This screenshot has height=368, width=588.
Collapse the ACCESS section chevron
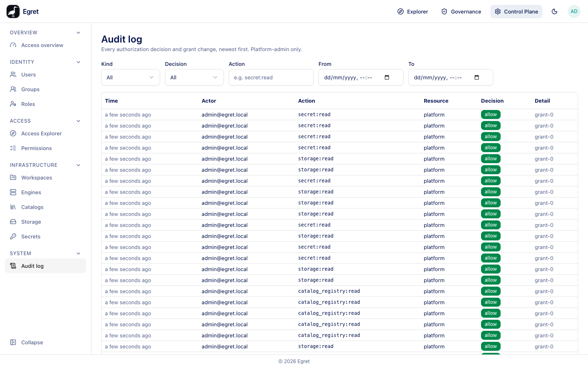tap(78, 121)
